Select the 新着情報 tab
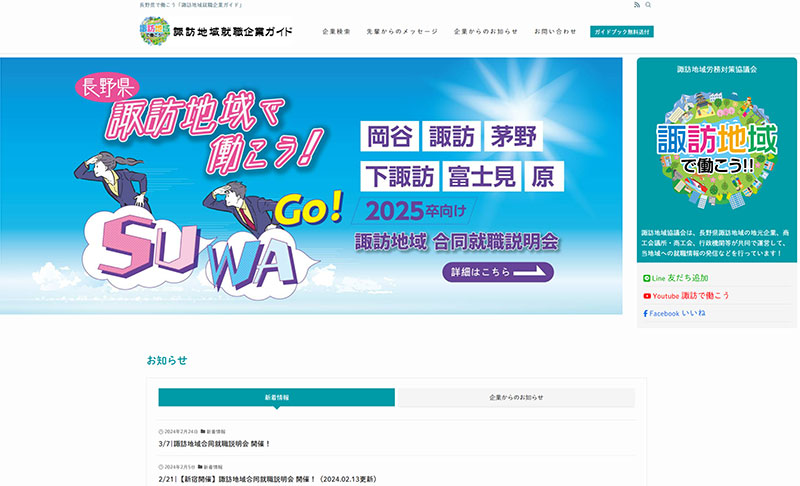The image size is (800, 486). point(277,397)
